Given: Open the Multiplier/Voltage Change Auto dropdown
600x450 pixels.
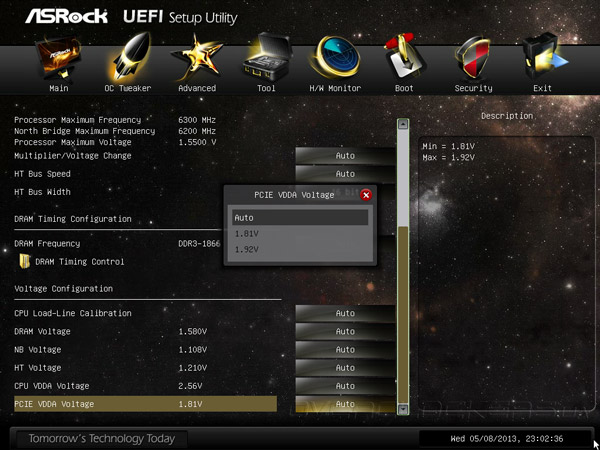Looking at the screenshot, I should tap(345, 156).
